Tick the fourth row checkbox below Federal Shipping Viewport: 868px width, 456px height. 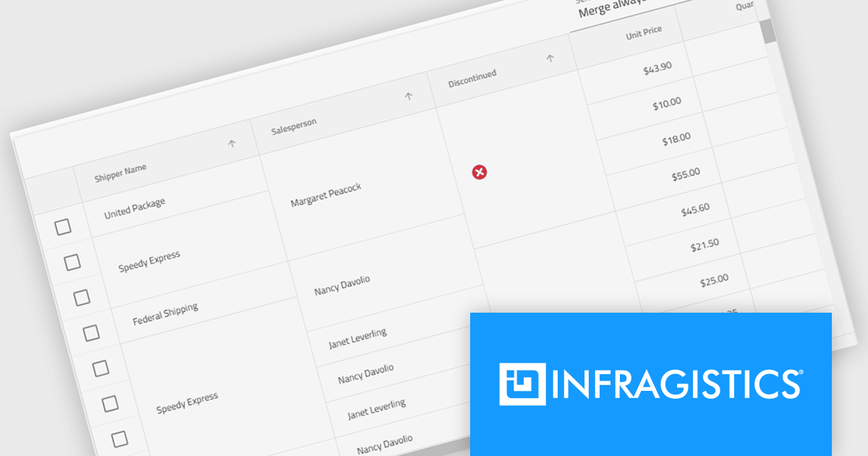(x=91, y=332)
